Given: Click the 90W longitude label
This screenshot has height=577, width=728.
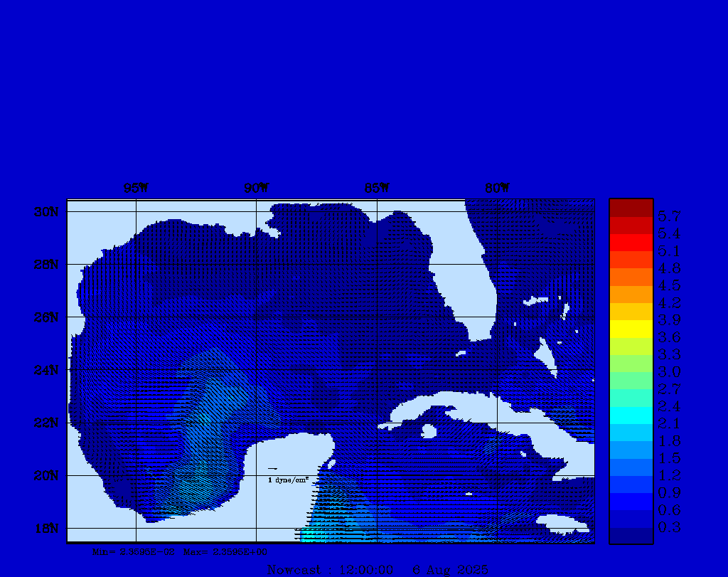Looking at the screenshot, I should click(x=256, y=189).
